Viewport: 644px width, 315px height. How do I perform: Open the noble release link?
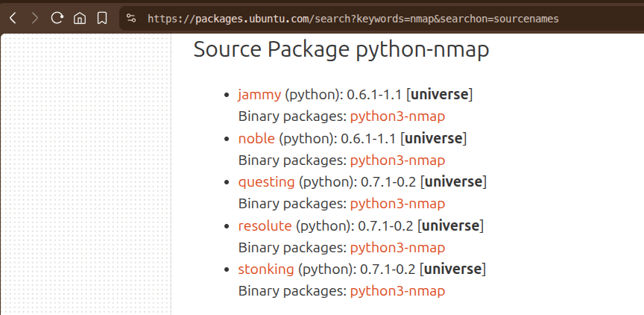pos(256,139)
